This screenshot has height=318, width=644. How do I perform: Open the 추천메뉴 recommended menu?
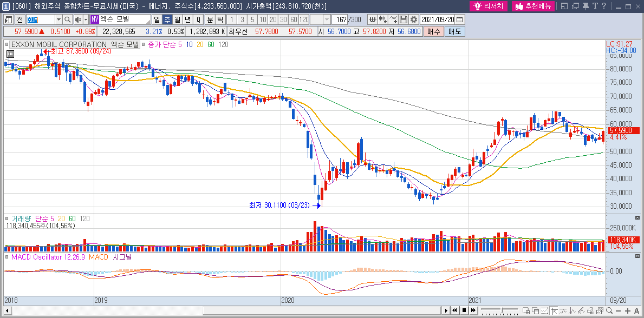pos(533,6)
